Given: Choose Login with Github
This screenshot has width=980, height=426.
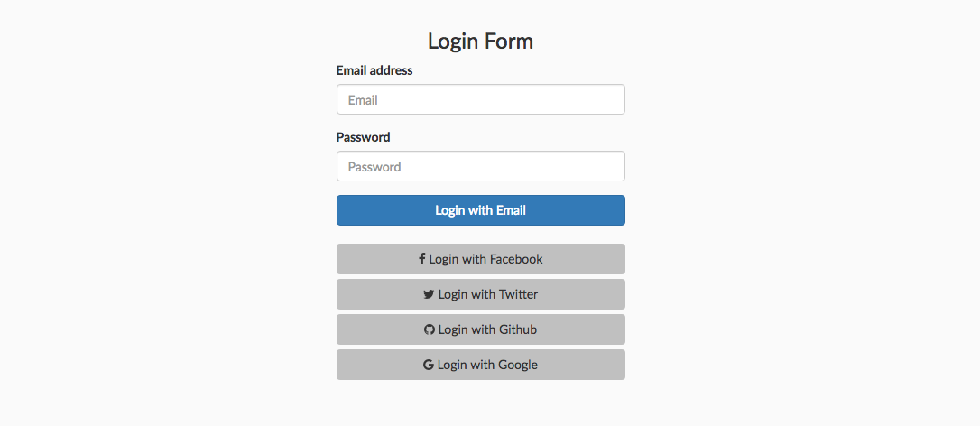Looking at the screenshot, I should [481, 329].
